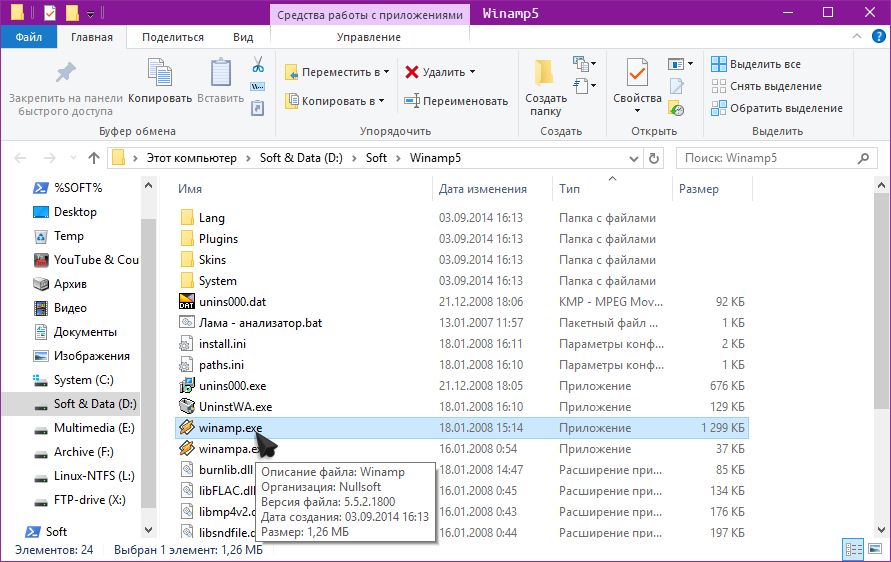Switch to details view icon in status bar
This screenshot has height=562, width=891.
pos(853,549)
